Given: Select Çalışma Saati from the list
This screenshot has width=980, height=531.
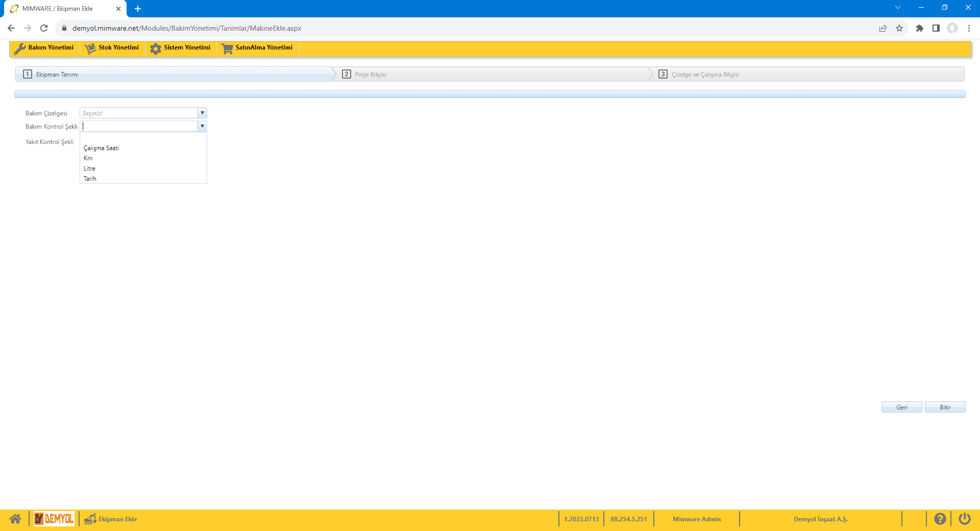Looking at the screenshot, I should 102,148.
